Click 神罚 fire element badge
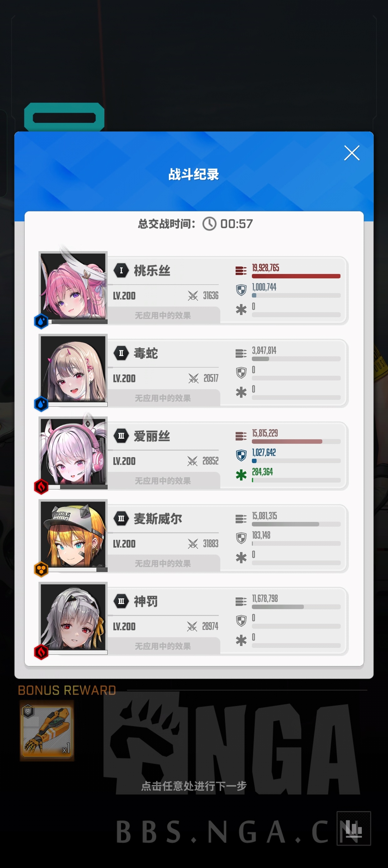The image size is (388, 868). pyautogui.click(x=41, y=652)
